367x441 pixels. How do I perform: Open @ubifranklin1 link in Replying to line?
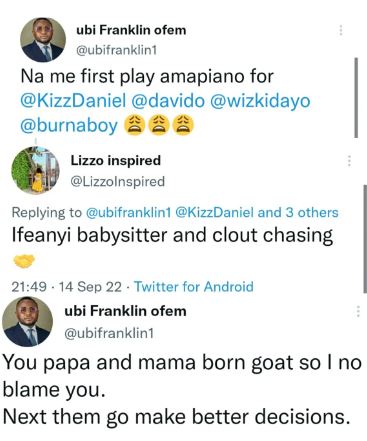(129, 212)
